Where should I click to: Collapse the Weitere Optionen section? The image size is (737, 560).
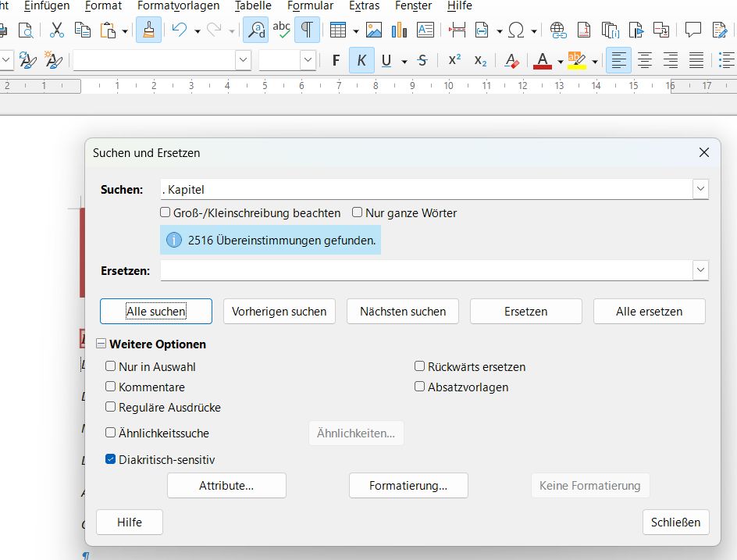pyautogui.click(x=101, y=344)
